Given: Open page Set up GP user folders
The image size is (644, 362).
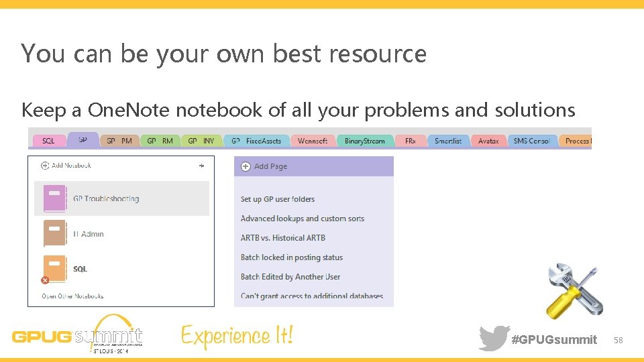Looking at the screenshot, I should point(278,199).
